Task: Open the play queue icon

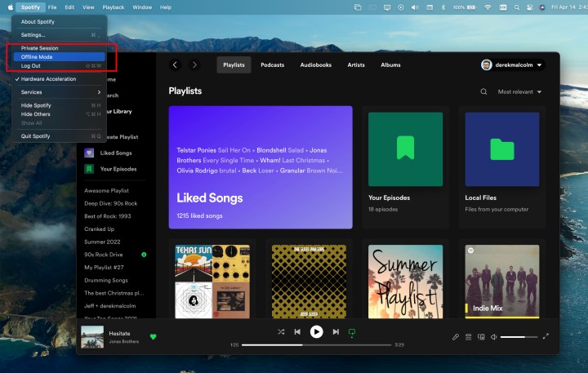Action: pyautogui.click(x=469, y=336)
